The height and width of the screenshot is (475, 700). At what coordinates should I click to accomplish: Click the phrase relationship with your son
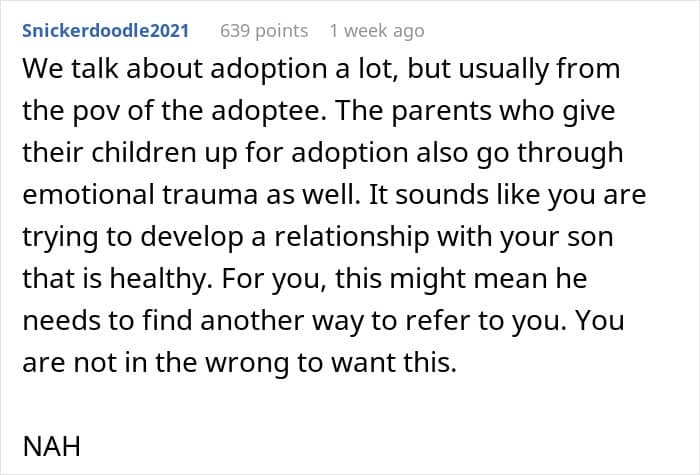443,237
